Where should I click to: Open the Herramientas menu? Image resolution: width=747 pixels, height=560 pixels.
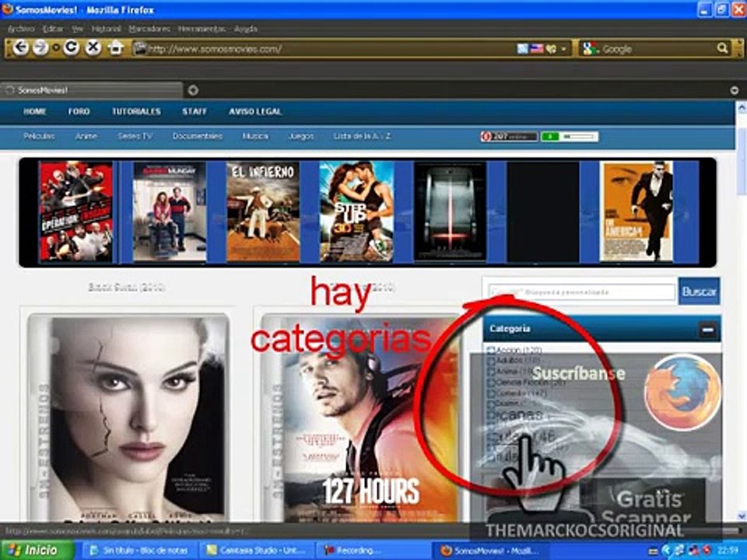click(202, 29)
